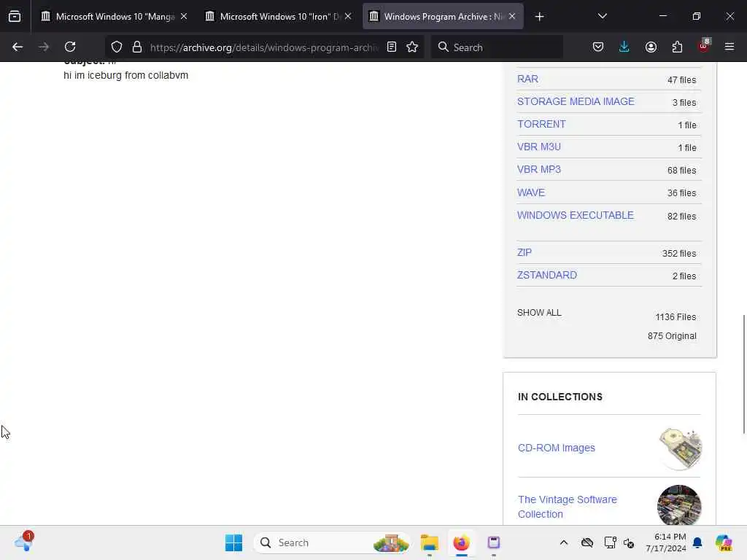Close the Windows Program Archive tab

pos(512,17)
